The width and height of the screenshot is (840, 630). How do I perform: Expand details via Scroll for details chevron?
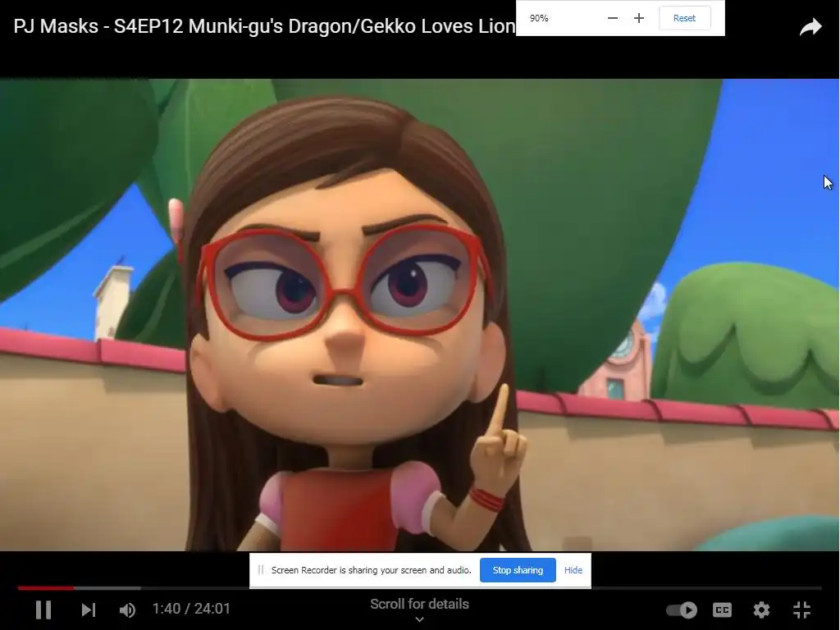pos(419,619)
